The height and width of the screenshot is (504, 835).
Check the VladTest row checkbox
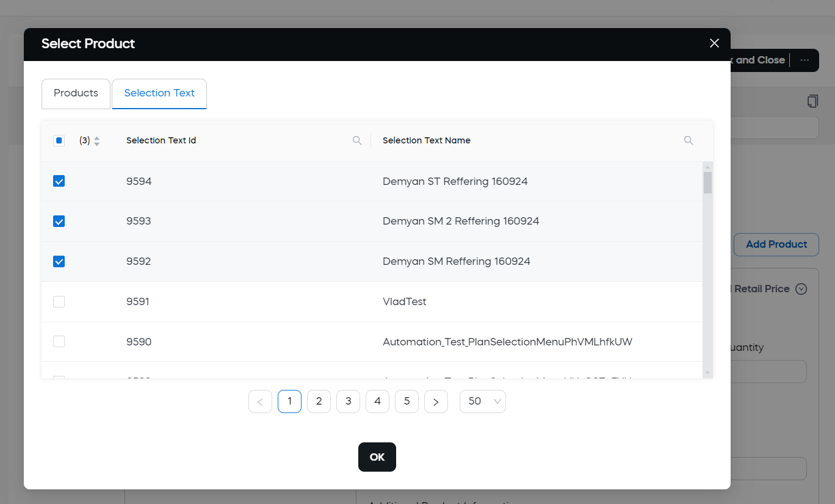59,302
